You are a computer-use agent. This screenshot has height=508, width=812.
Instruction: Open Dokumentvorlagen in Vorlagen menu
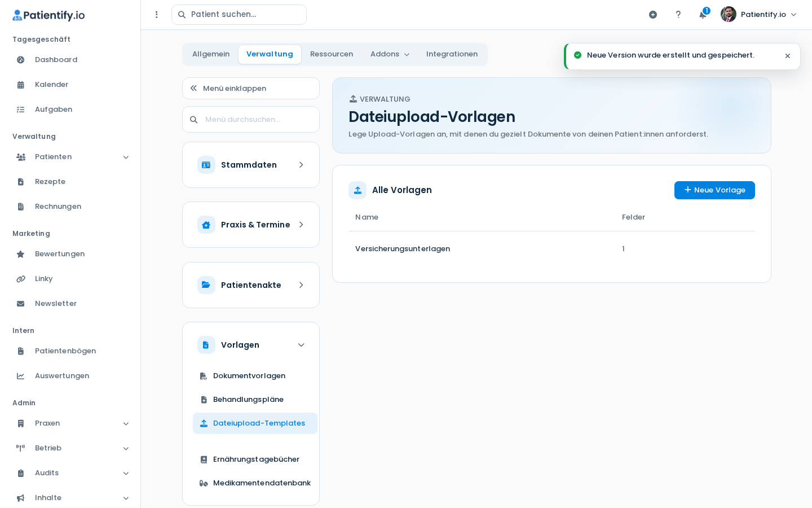255,376
